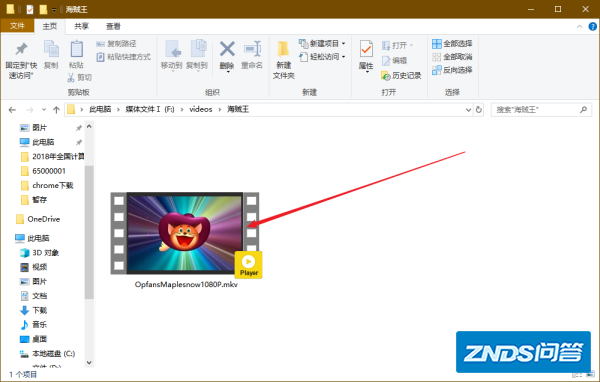The image size is (600, 382).
Task: Create a New folder
Action: [x=284, y=60]
